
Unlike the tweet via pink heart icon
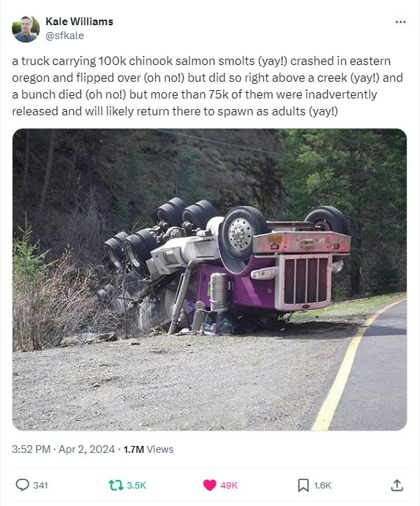[x=210, y=485]
